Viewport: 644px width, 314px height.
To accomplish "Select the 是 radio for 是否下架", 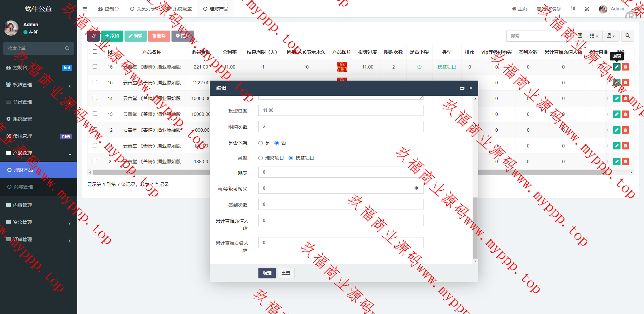I will click(260, 143).
